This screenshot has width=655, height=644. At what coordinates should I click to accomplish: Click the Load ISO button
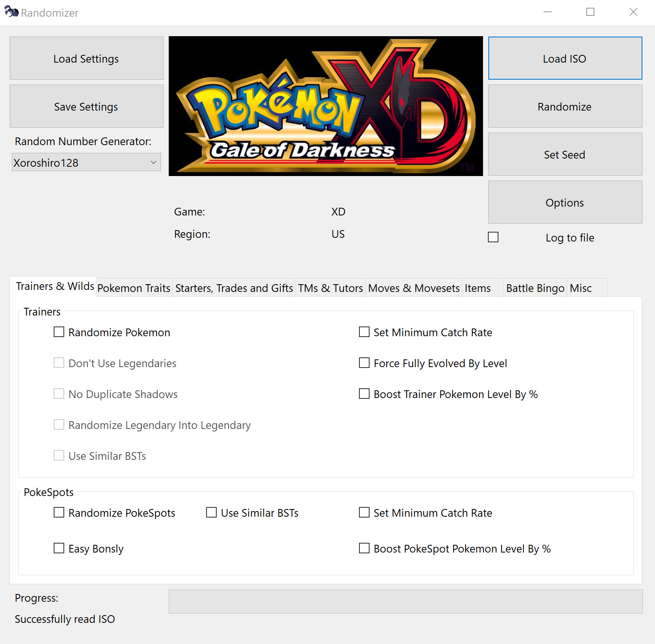564,58
